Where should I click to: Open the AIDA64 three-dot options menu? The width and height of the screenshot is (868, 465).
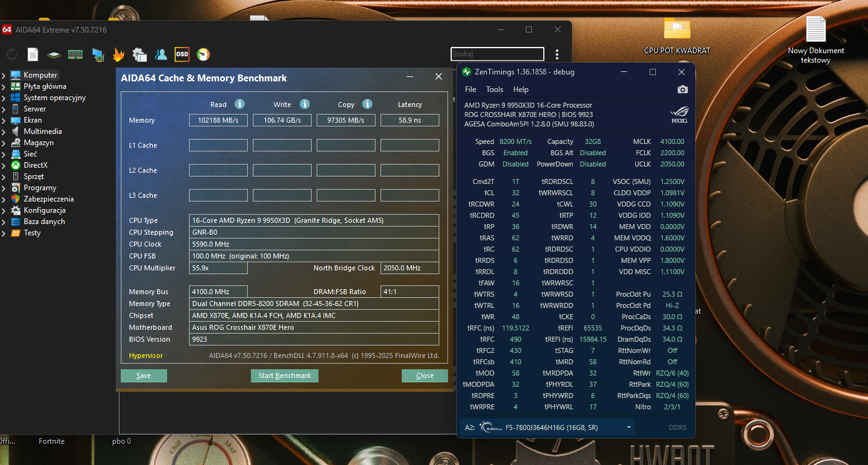point(557,54)
